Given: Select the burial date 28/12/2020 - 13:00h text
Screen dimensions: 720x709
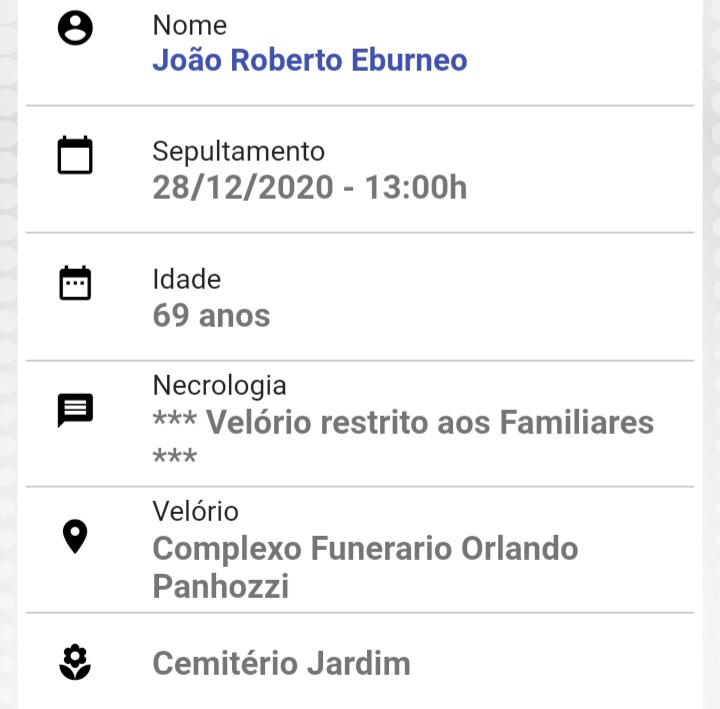Looking at the screenshot, I should (310, 187).
